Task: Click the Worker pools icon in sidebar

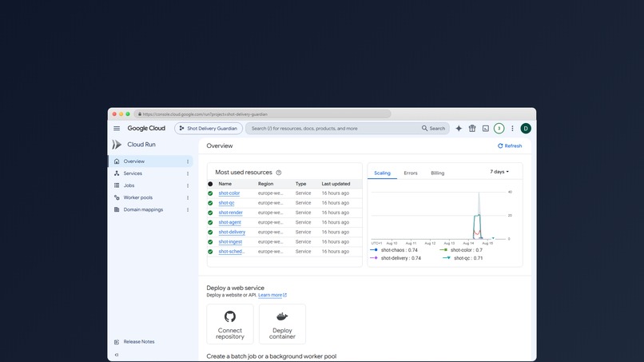Action: click(x=117, y=197)
